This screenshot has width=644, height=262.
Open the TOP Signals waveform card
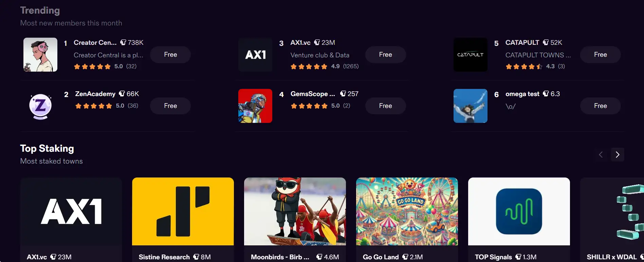519,211
